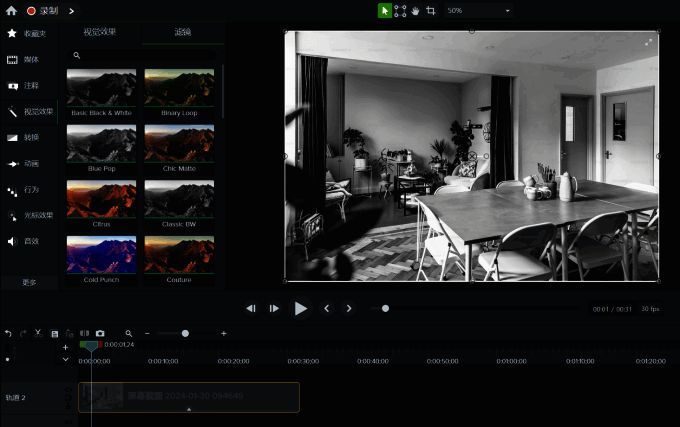The height and width of the screenshot is (427, 680).
Task: Click the Split clip icon in timeline toolbar
Action: click(84, 333)
